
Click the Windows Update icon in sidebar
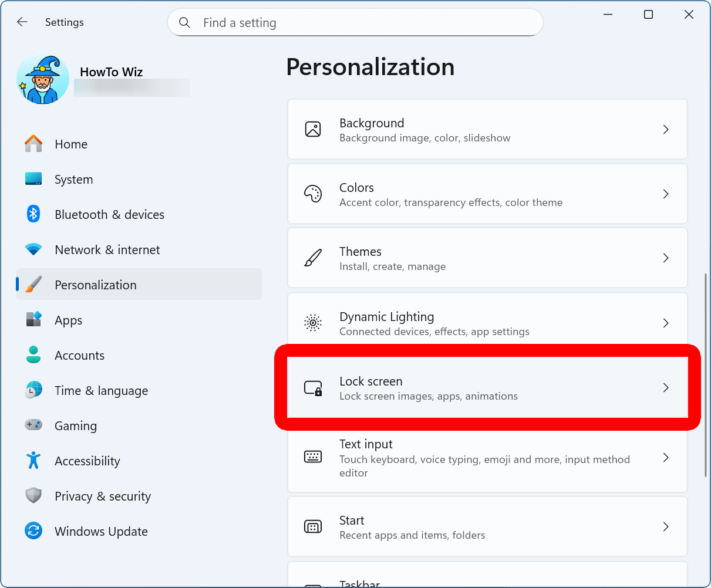tap(33, 531)
